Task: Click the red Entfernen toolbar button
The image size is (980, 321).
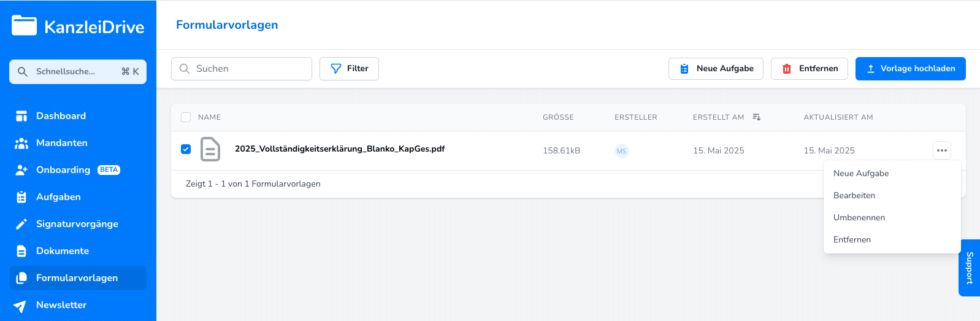Action: coord(810,69)
